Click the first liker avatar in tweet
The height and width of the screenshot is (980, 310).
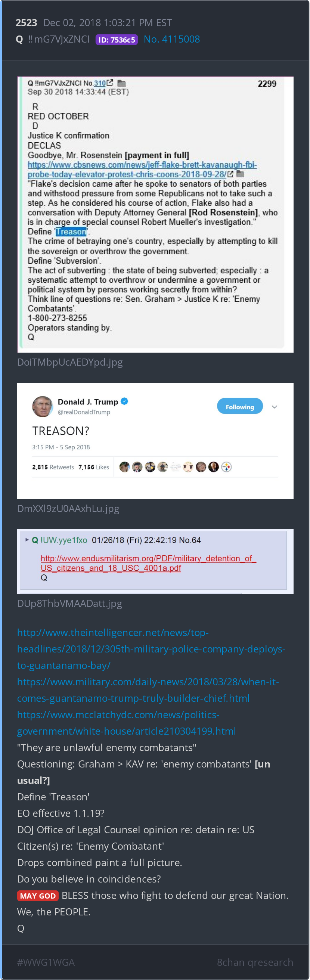click(124, 467)
